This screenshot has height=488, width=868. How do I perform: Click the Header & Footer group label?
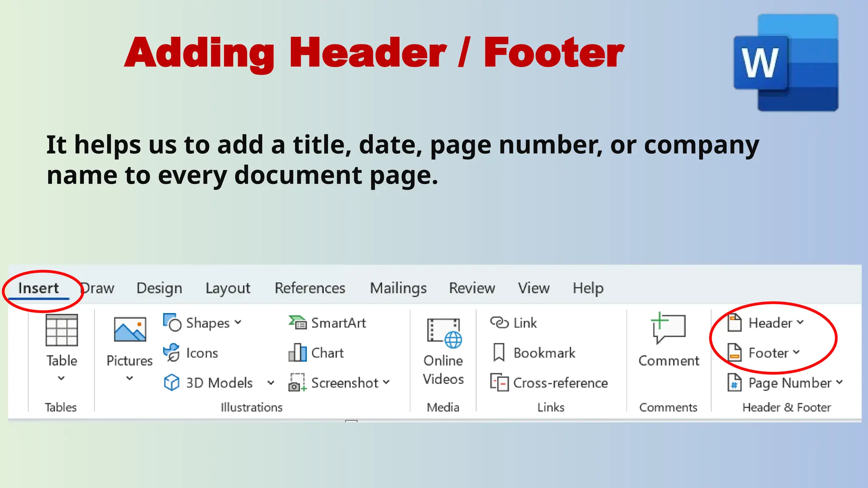(787, 407)
